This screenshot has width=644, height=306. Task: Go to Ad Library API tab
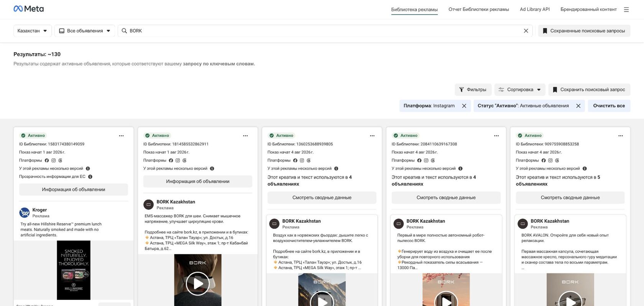(535, 10)
